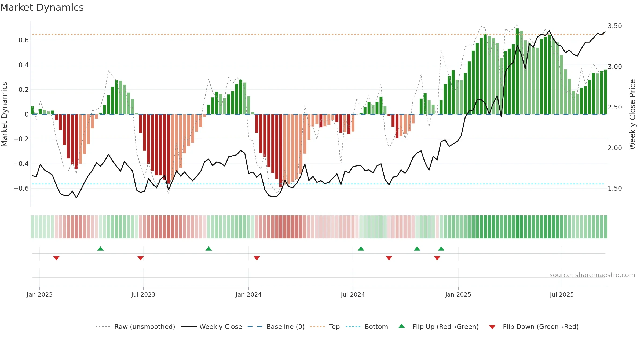Viewport: 644px width, 362px height.
Task: Click the first green Flip Up marker in 2023
Action: [x=100, y=249]
